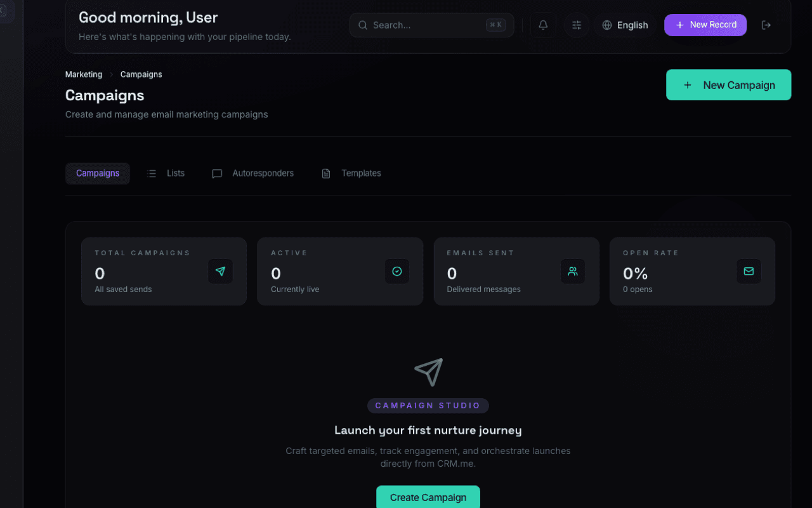Click the check-circle icon on the Active card
This screenshot has height=508, width=812.
(396, 271)
